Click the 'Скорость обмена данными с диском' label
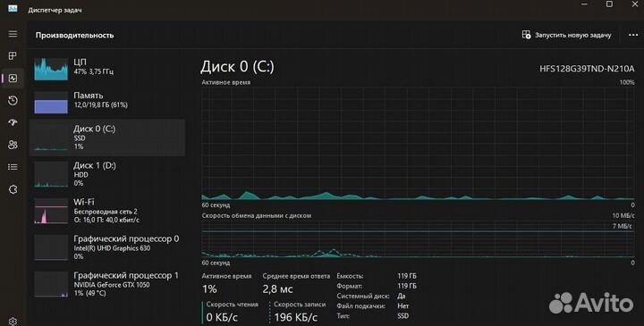 pos(257,215)
